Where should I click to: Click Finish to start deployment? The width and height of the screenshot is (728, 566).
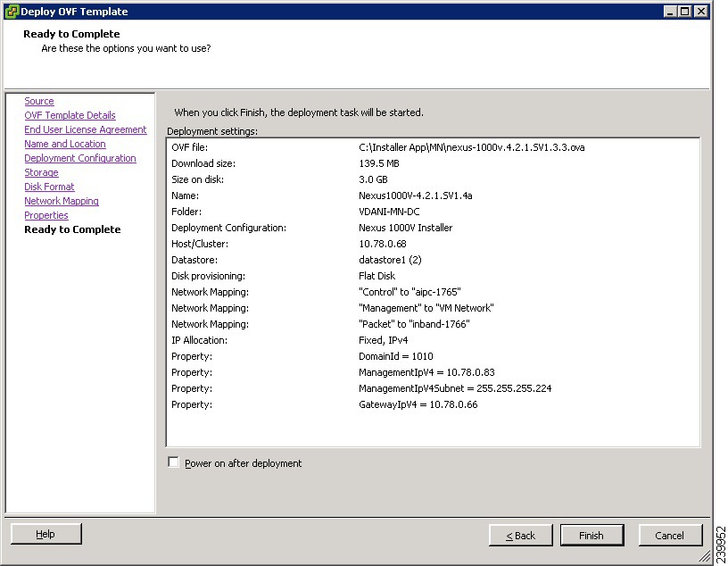click(591, 536)
